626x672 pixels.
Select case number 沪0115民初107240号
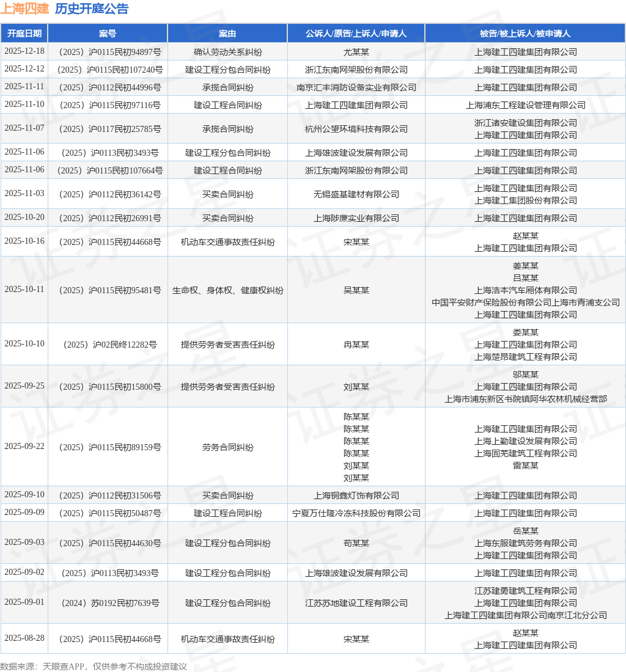pos(110,70)
